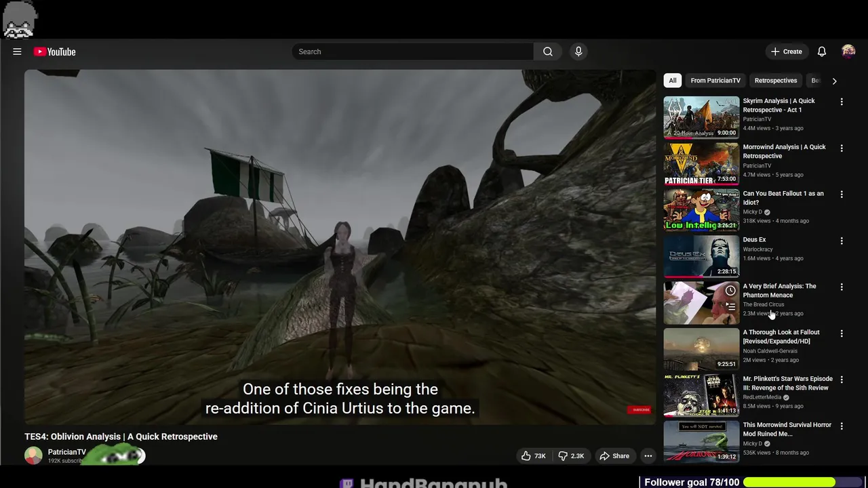Visit Noah Caldwell-Gervais channel name

tap(770, 351)
